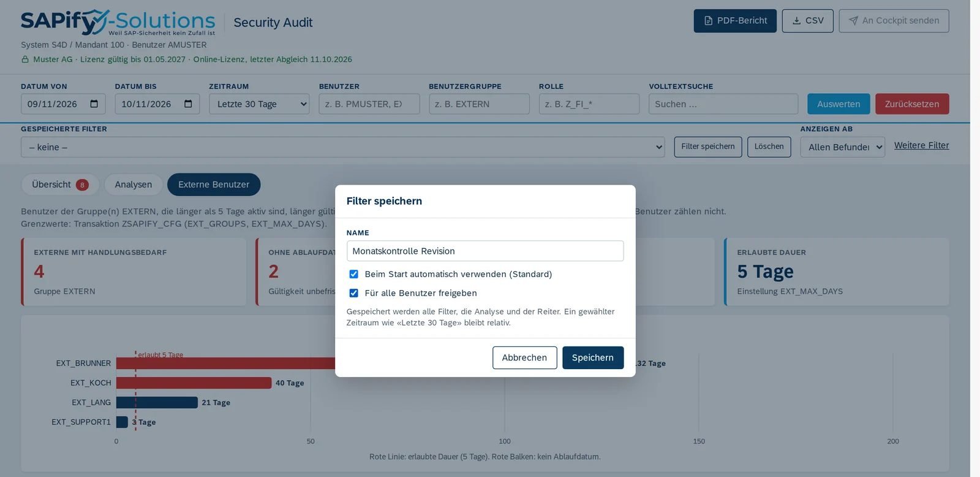Click the Volltextsuche search field
This screenshot has width=980, height=477.
tap(723, 104)
